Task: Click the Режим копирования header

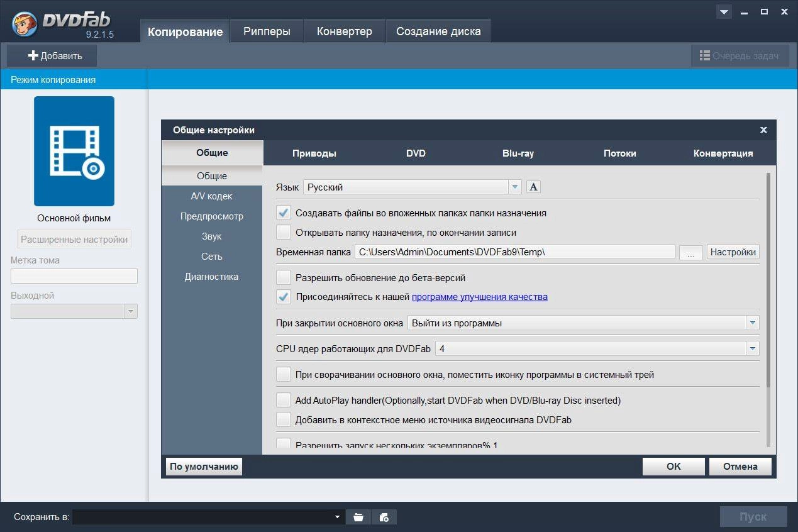Action: point(74,80)
